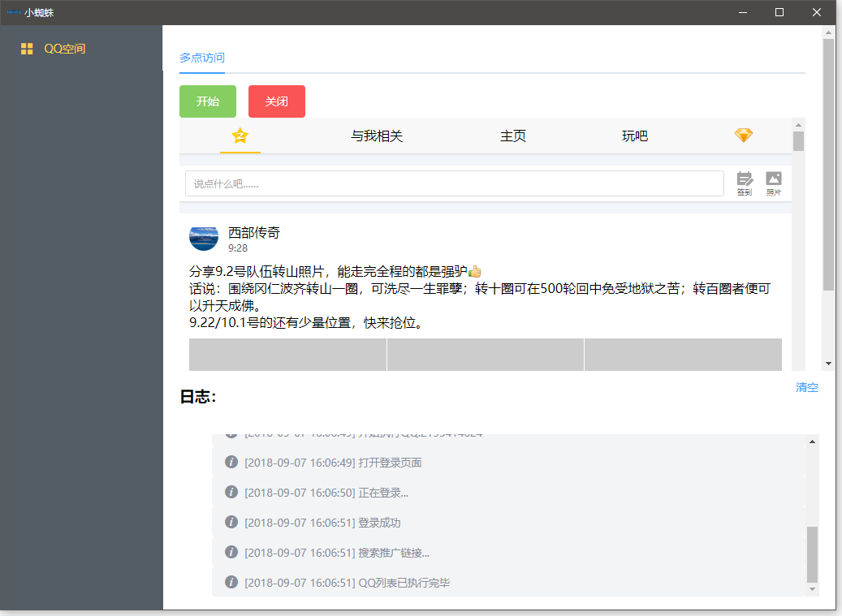Open the third gray photo placeholder

pyautogui.click(x=683, y=354)
